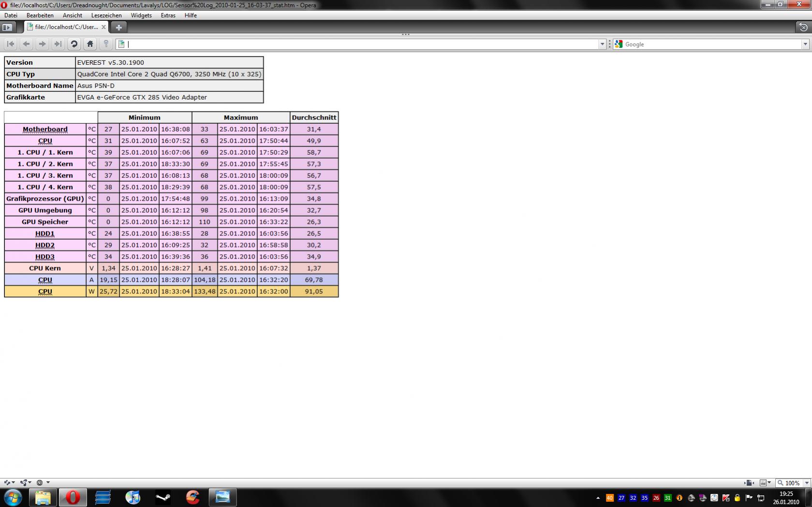Click the CPU label in the W row
This screenshot has width=812, height=507.
click(45, 291)
